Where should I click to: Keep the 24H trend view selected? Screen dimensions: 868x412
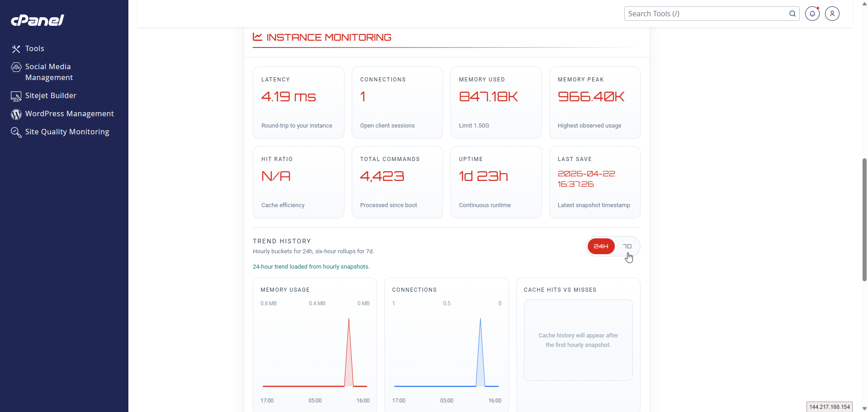[601, 246]
